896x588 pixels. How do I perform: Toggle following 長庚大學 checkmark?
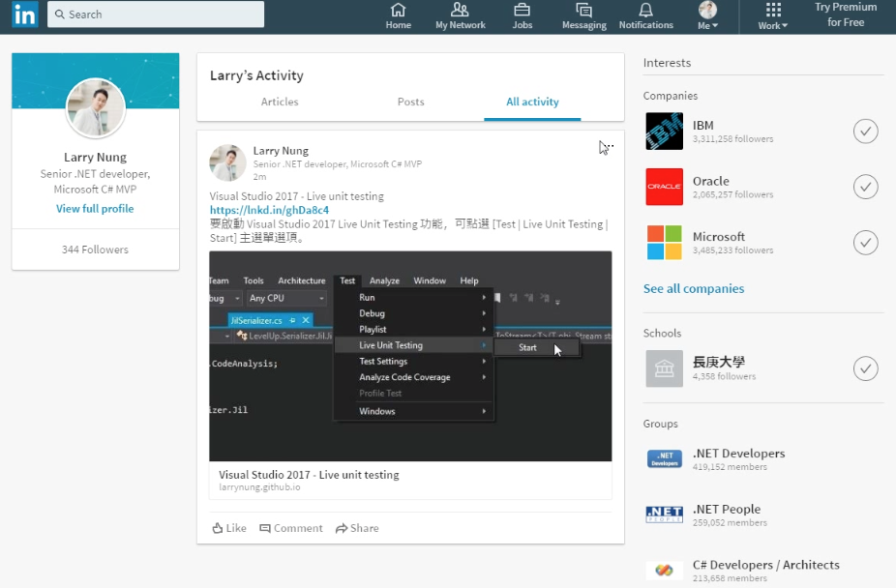[x=866, y=368]
